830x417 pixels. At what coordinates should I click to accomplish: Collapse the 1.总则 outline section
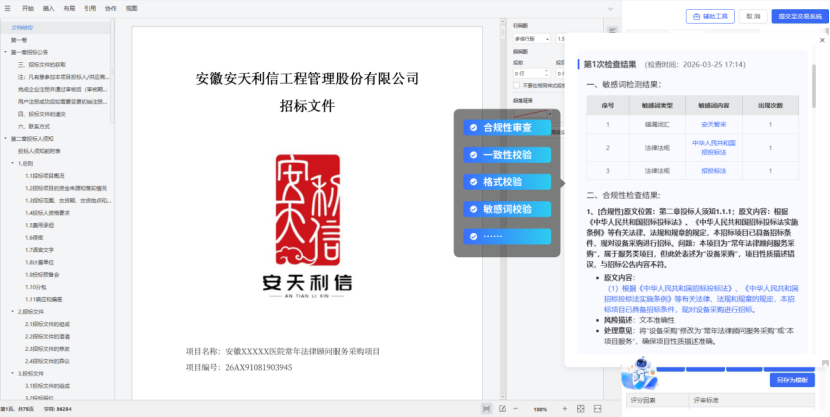13,163
